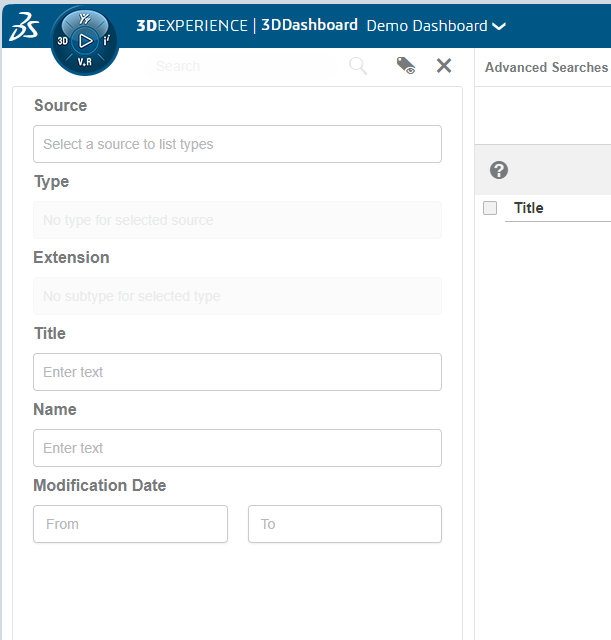This screenshot has width=611, height=640.
Task: Select the To modification date field
Action: click(x=344, y=524)
